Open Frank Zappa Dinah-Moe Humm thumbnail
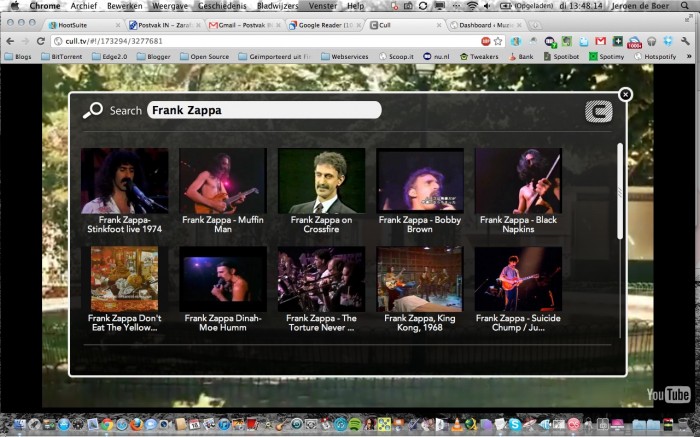700x437 pixels. 223,279
